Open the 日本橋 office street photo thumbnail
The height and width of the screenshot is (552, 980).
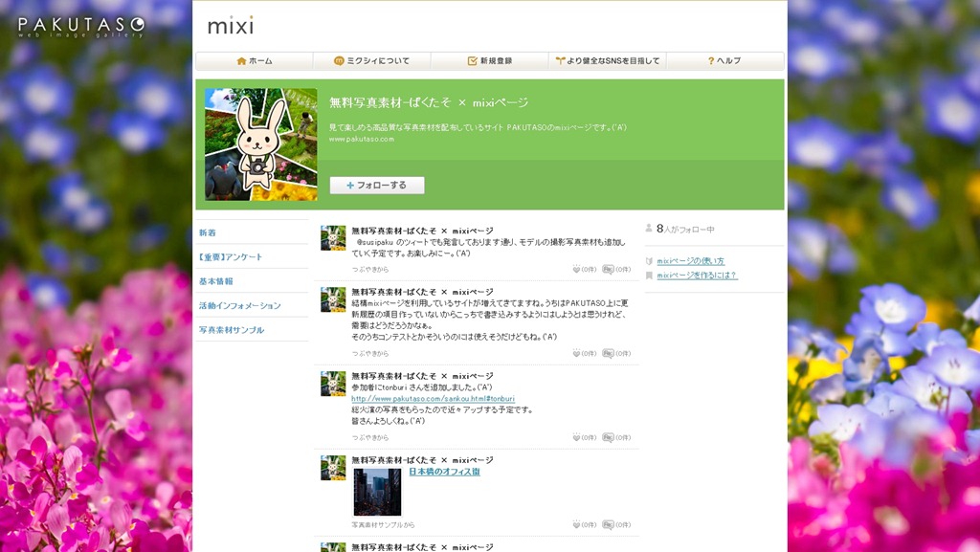pyautogui.click(x=377, y=492)
